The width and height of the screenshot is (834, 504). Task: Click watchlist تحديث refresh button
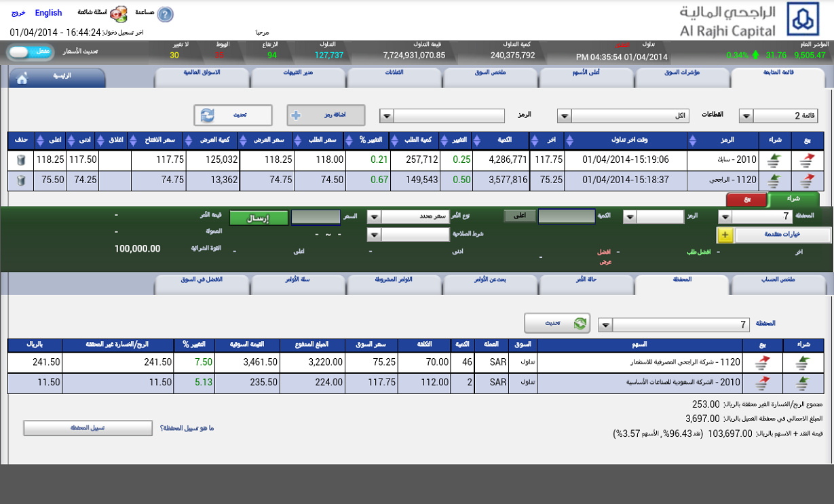click(233, 115)
